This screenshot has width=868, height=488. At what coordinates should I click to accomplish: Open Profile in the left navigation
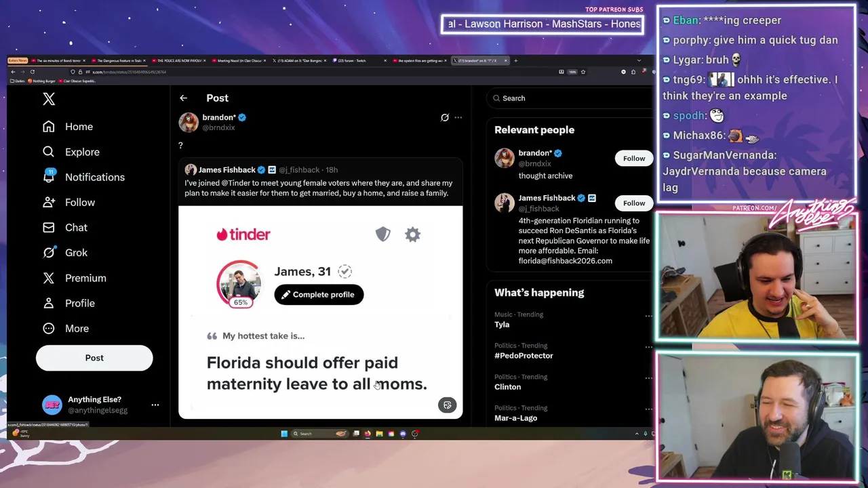click(x=68, y=303)
